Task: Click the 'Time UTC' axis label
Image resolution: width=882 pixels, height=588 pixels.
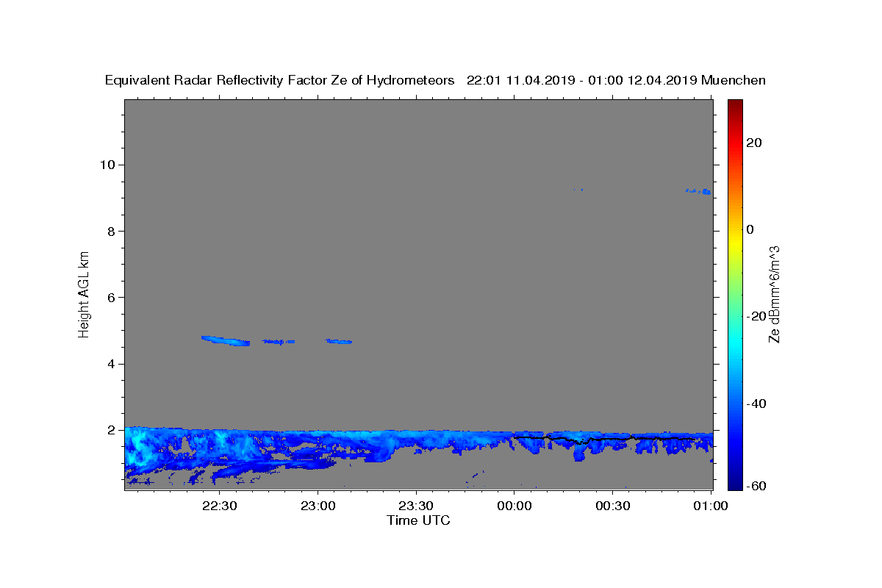Action: click(418, 520)
